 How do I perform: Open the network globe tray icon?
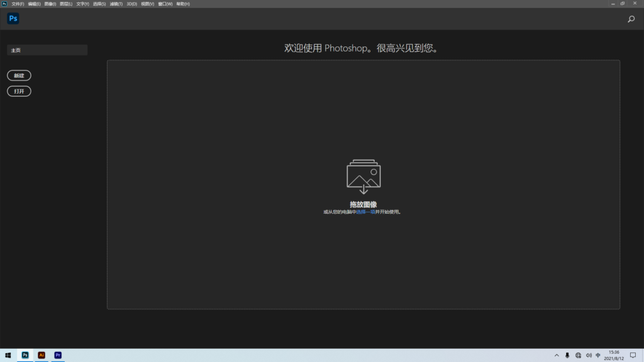pyautogui.click(x=579, y=356)
